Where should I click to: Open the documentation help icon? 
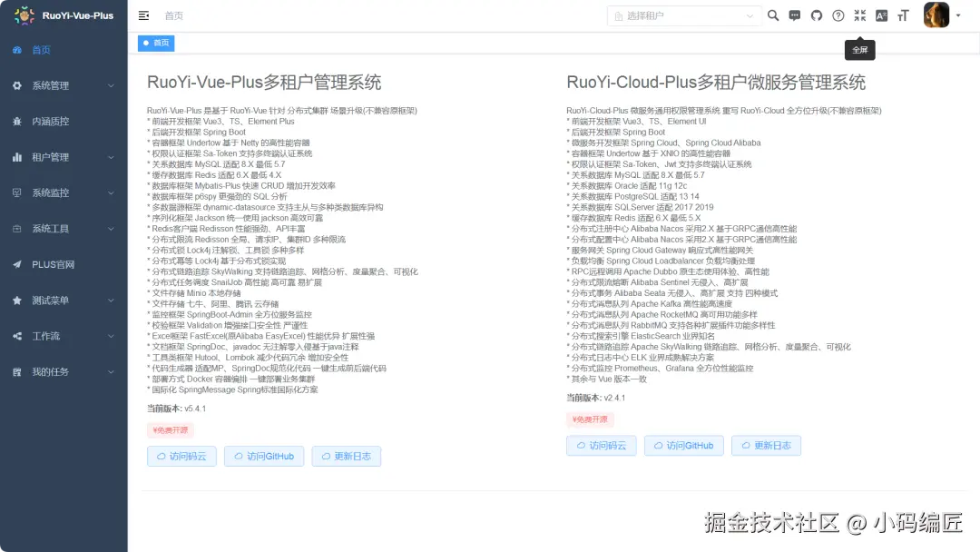coord(838,15)
